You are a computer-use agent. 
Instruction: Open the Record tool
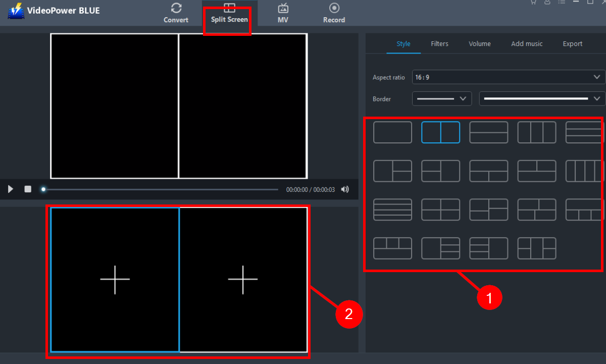coord(334,13)
